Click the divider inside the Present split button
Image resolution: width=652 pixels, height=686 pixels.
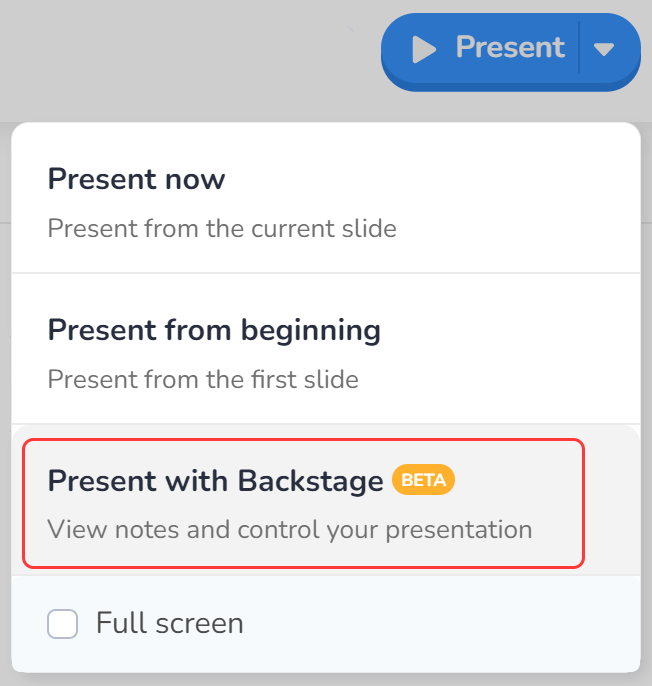pyautogui.click(x=579, y=47)
